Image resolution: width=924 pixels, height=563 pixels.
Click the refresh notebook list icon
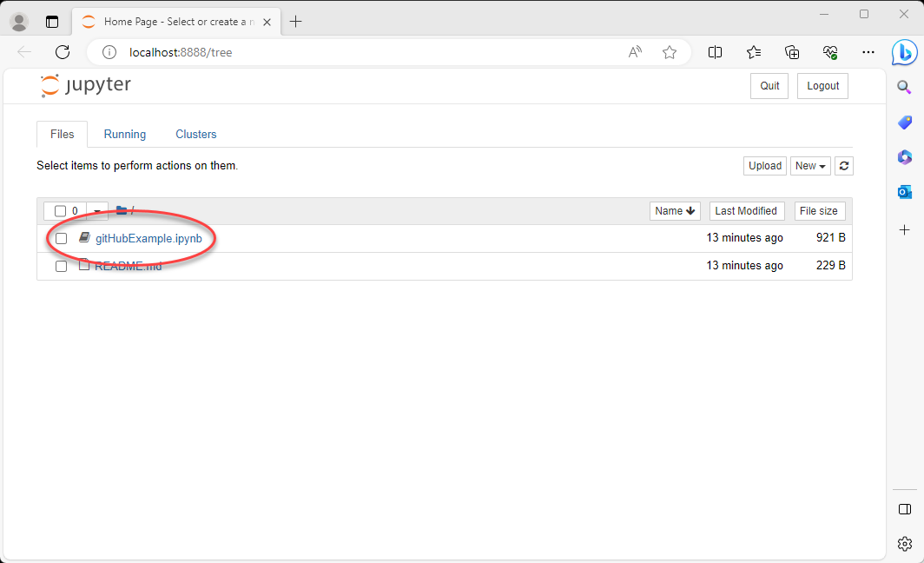844,166
